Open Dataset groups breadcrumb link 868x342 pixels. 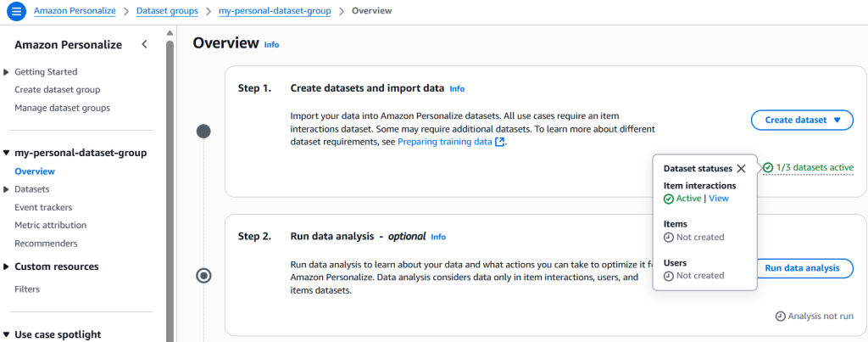pyautogui.click(x=167, y=10)
